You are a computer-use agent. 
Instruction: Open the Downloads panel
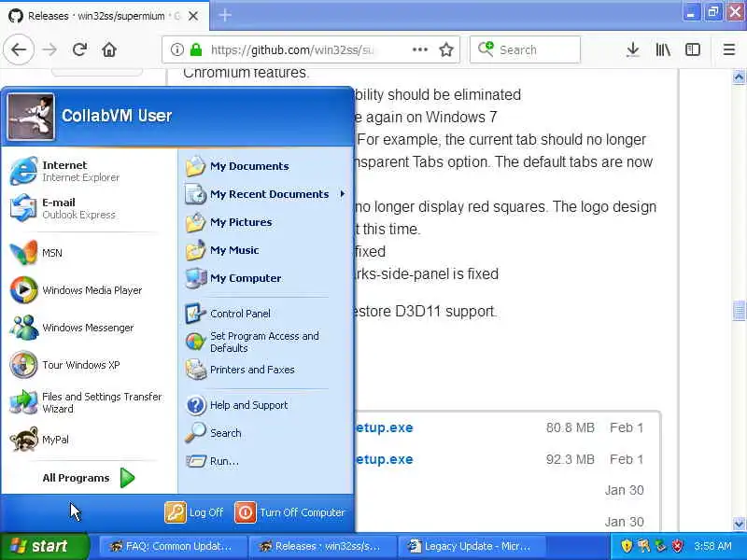633,49
